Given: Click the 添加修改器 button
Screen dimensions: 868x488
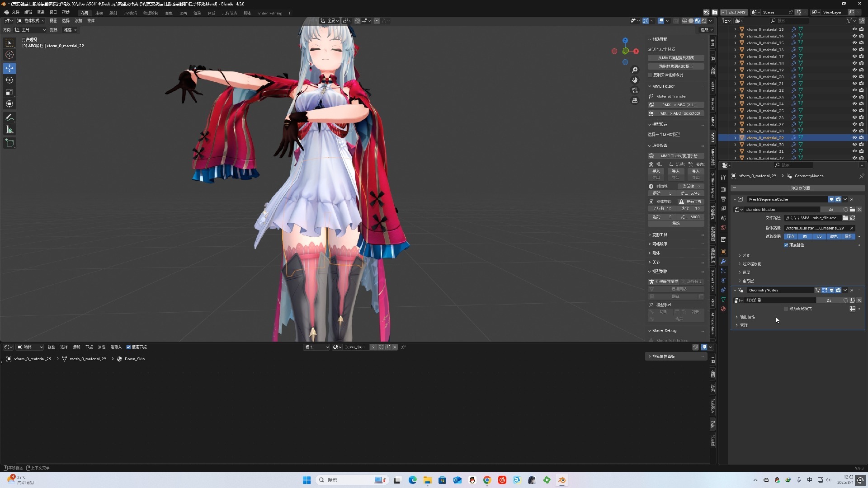Looking at the screenshot, I should tap(798, 188).
